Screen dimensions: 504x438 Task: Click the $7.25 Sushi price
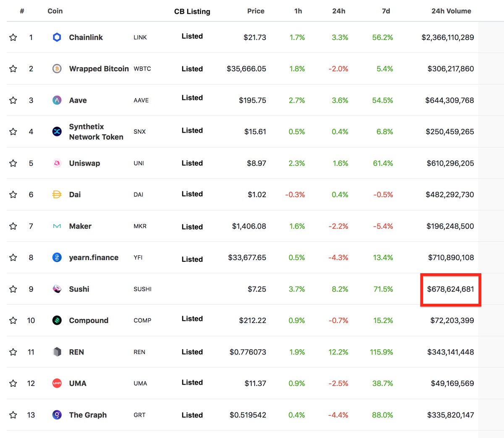coord(257,289)
